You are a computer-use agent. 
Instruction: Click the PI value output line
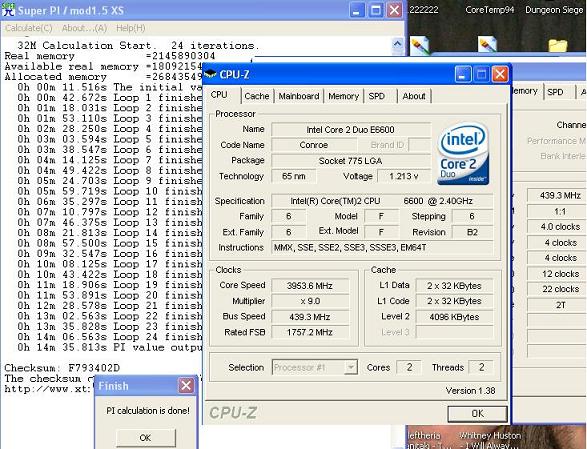[x=110, y=347]
